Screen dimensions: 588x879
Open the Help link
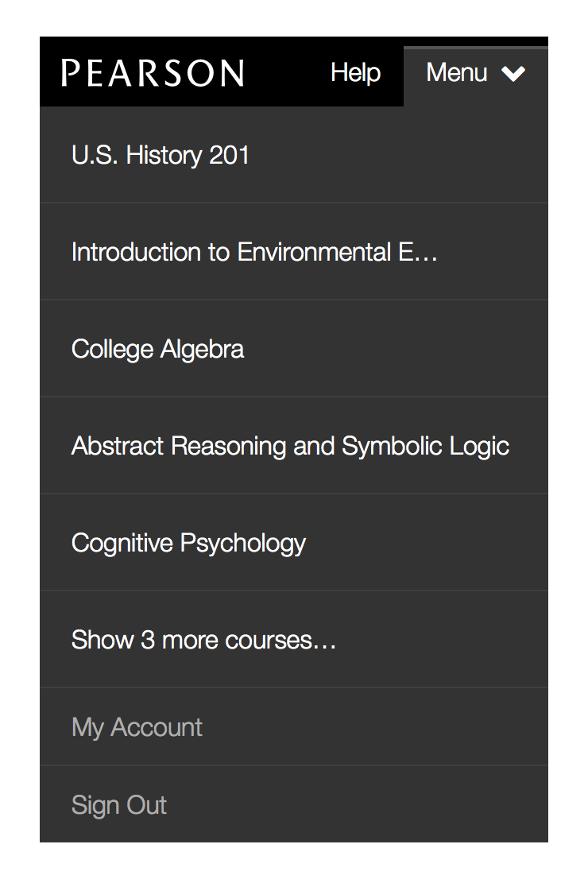pos(355,73)
